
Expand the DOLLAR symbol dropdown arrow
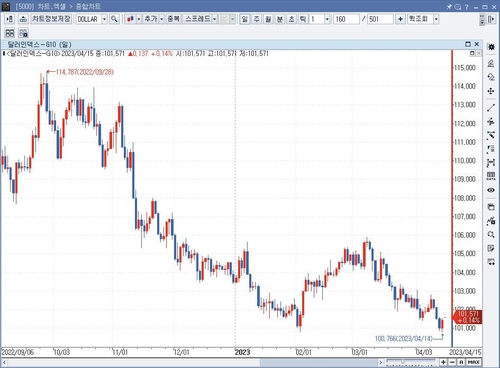tap(104, 19)
